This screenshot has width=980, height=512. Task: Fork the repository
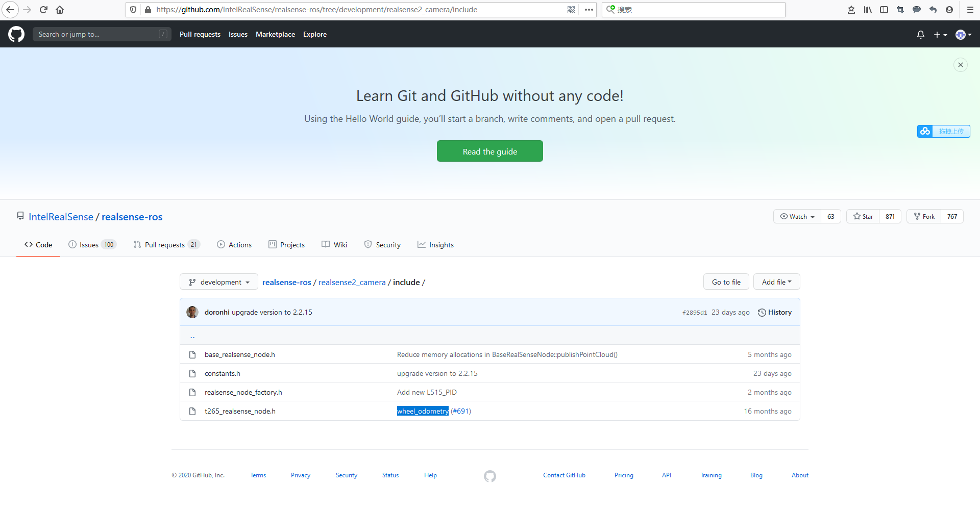click(924, 216)
